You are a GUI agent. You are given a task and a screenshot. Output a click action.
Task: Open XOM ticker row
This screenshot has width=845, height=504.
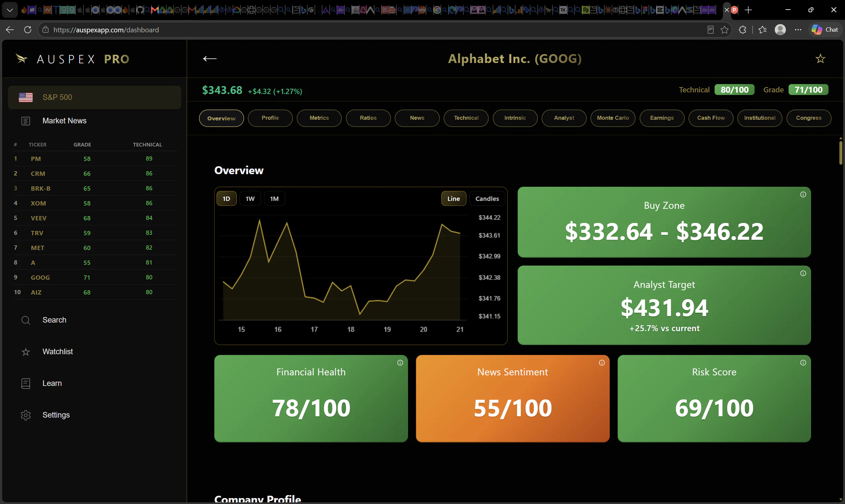point(95,203)
